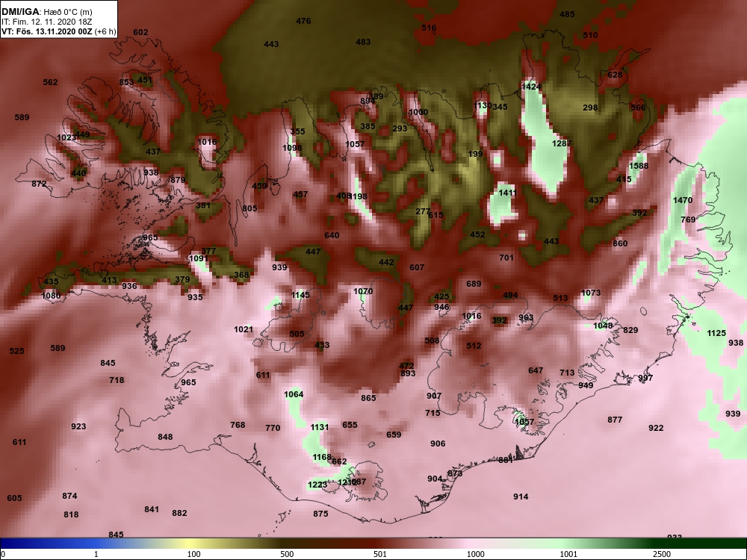Click the map value '1145'
Screen dimensions: 747x560
pos(300,295)
